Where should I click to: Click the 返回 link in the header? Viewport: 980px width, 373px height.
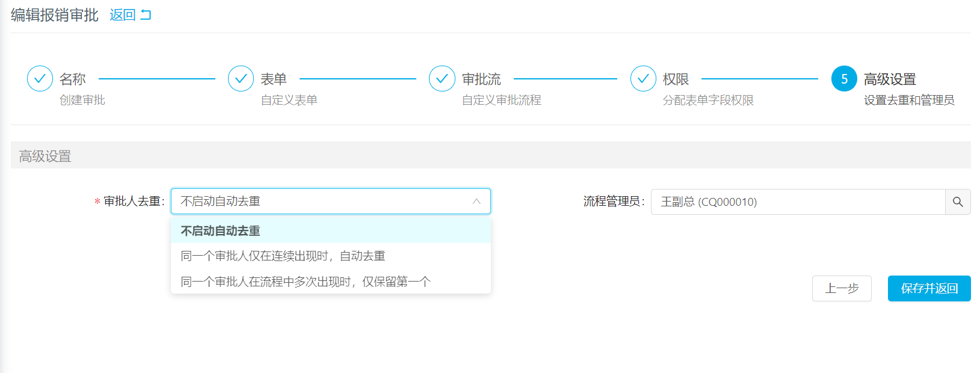tap(123, 15)
